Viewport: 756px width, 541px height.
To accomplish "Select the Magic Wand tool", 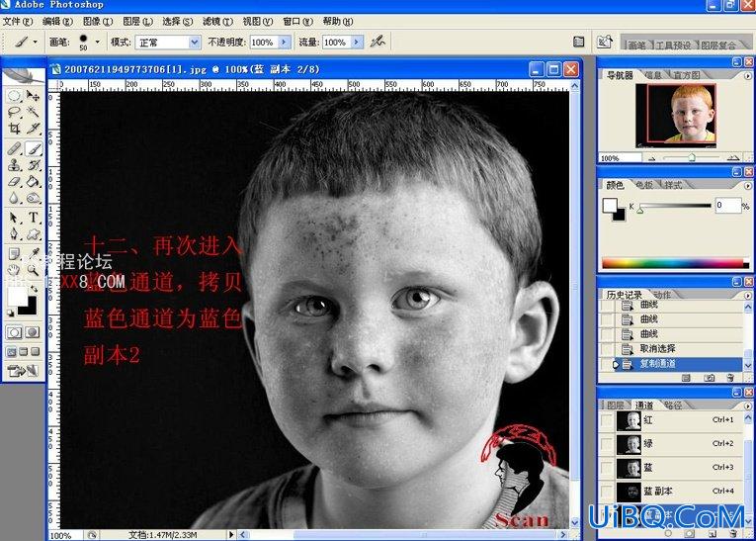I will pyautogui.click(x=33, y=113).
